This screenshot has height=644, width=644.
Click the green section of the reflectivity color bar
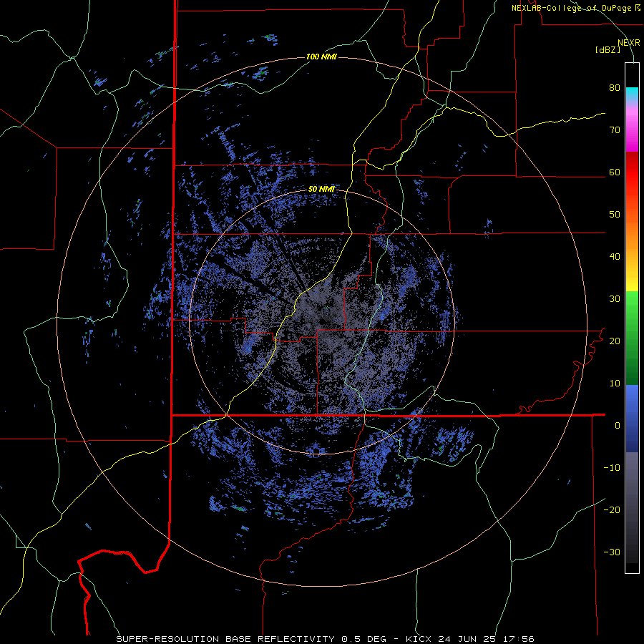tap(632, 338)
